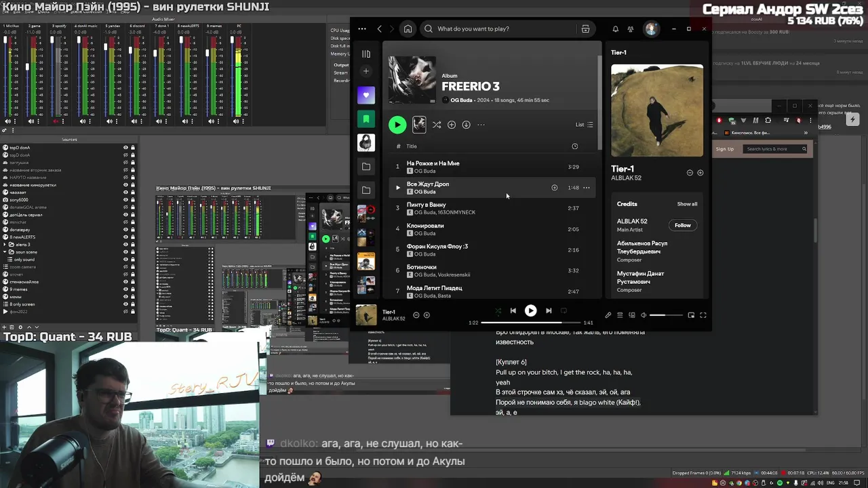Open the Spotify miniplayer

tap(691, 315)
